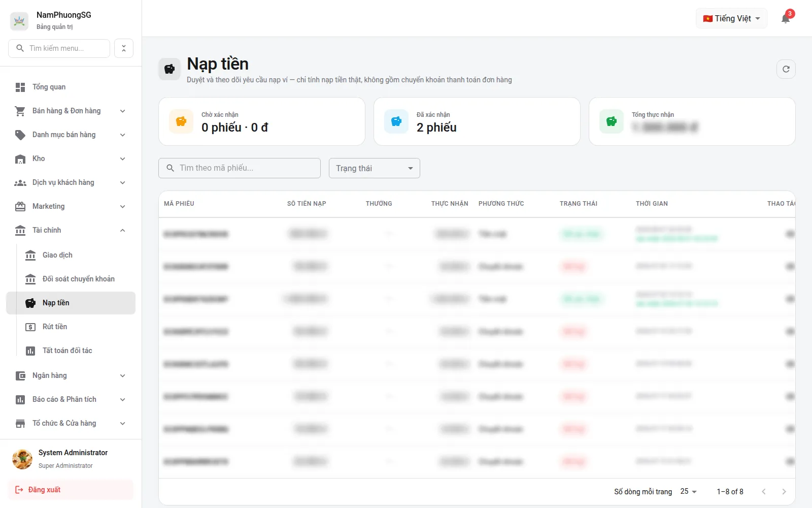Open the Trạng thái status dropdown
This screenshot has width=812, height=508.
[x=375, y=168]
